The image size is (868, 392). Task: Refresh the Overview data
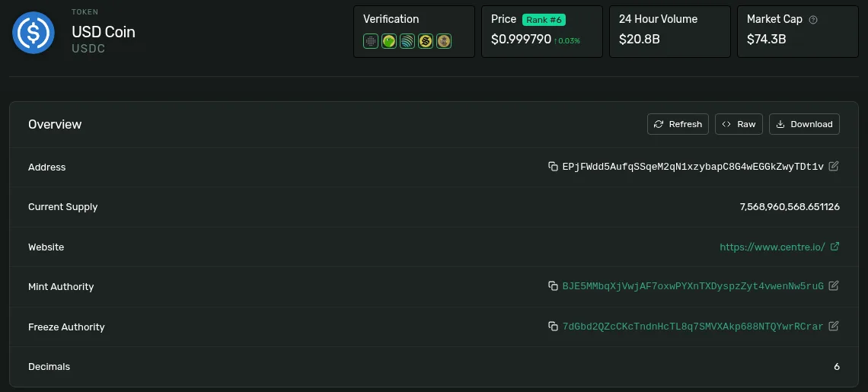(x=678, y=124)
